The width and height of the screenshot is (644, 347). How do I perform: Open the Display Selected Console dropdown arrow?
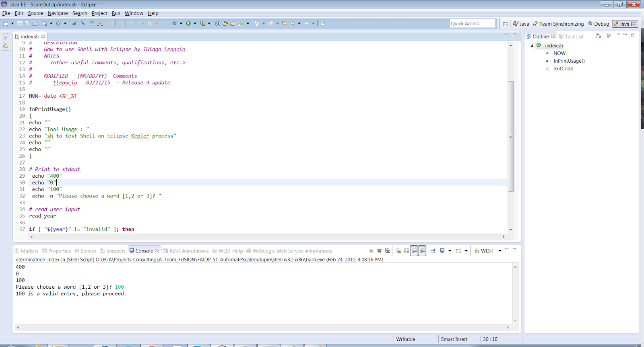coord(450,250)
